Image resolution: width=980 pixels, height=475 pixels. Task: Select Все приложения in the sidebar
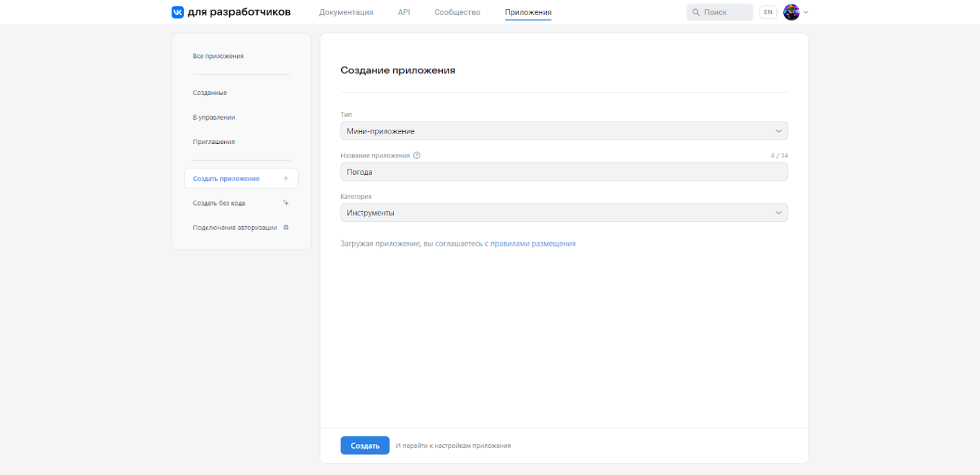(218, 57)
